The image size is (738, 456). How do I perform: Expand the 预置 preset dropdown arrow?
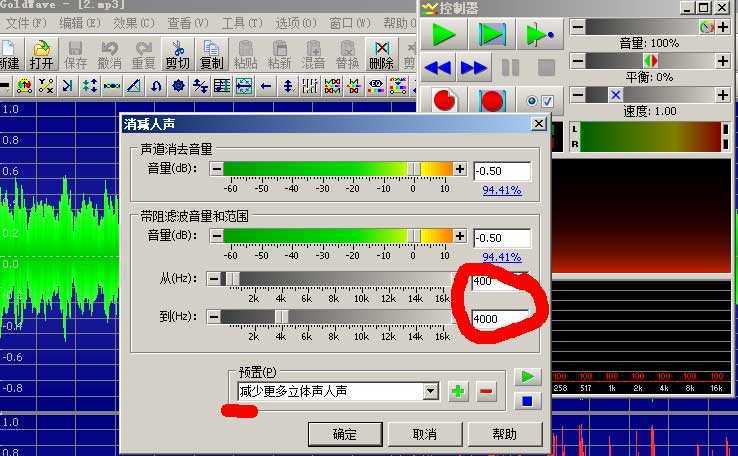[431, 391]
